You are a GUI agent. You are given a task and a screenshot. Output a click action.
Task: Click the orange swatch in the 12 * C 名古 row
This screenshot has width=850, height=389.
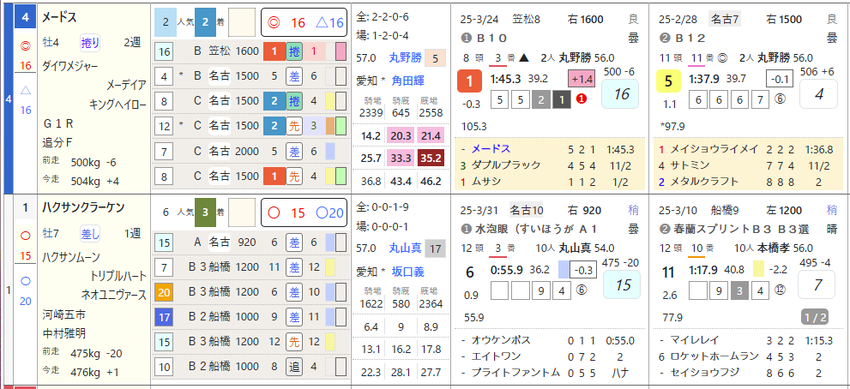pos(330,126)
